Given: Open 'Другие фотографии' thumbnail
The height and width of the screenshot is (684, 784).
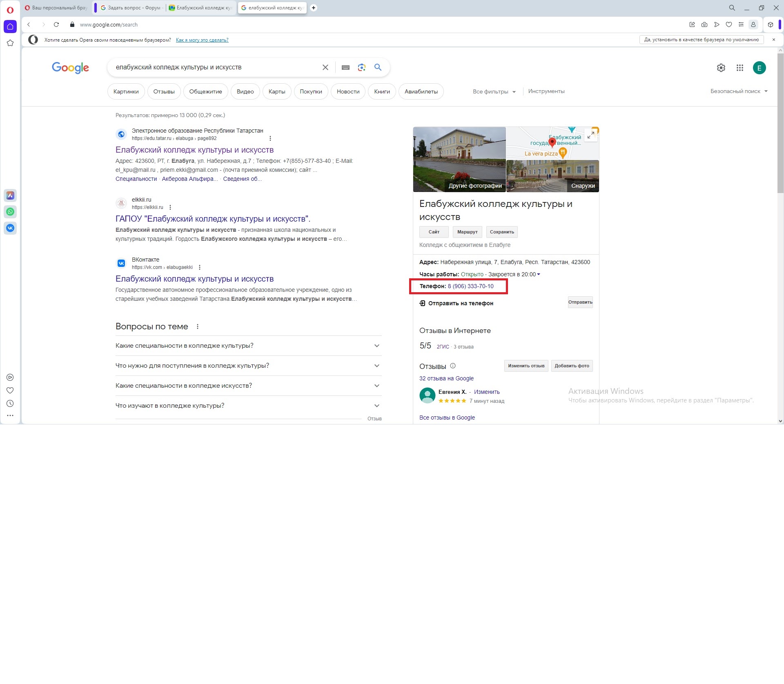Looking at the screenshot, I should click(459, 159).
